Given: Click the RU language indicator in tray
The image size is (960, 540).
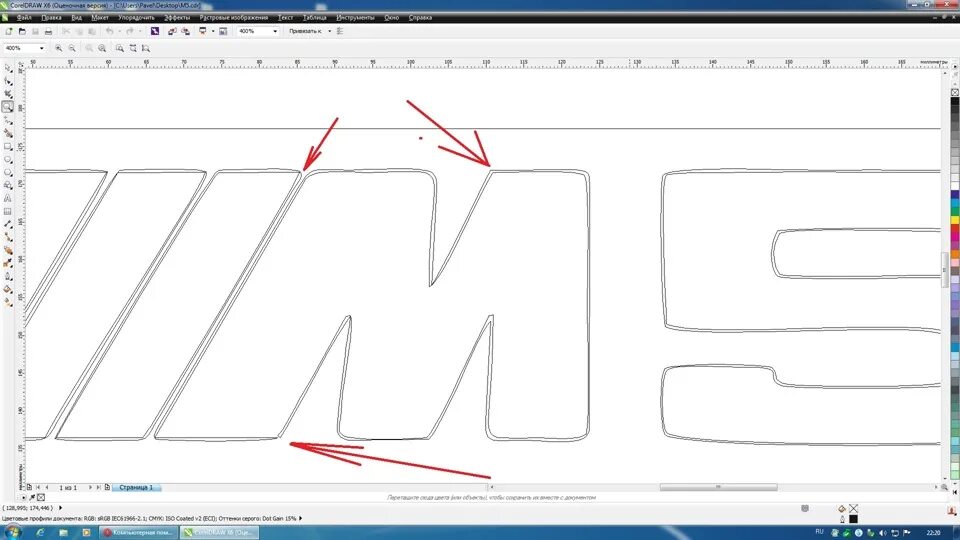Looking at the screenshot, I should 820,532.
